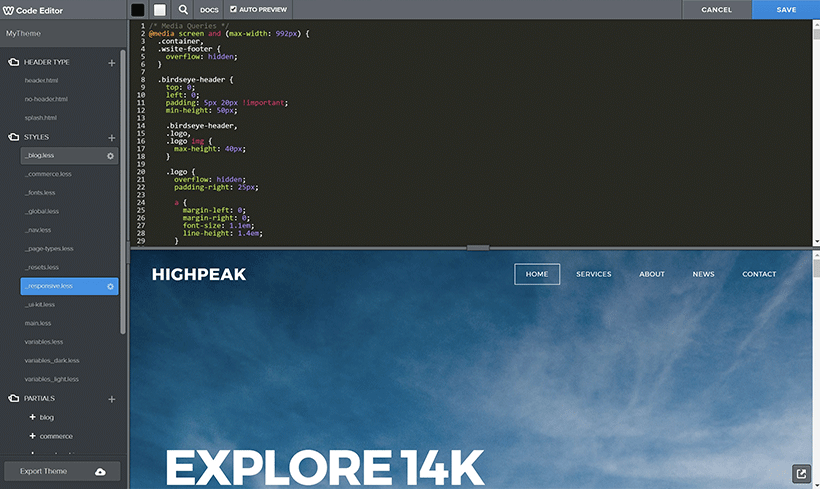Open _resets.less file
Viewport: 820px width, 489px height.
tap(42, 267)
